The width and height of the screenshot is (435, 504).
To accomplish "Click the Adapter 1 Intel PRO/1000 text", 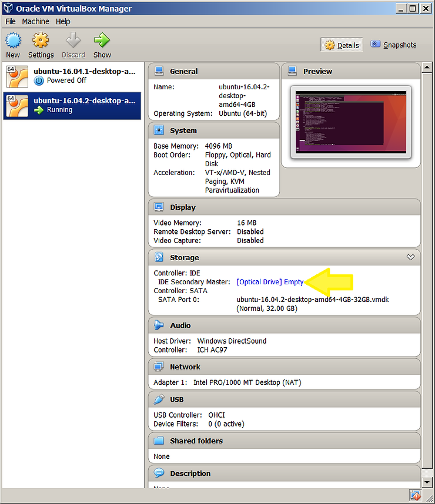I will [x=247, y=382].
